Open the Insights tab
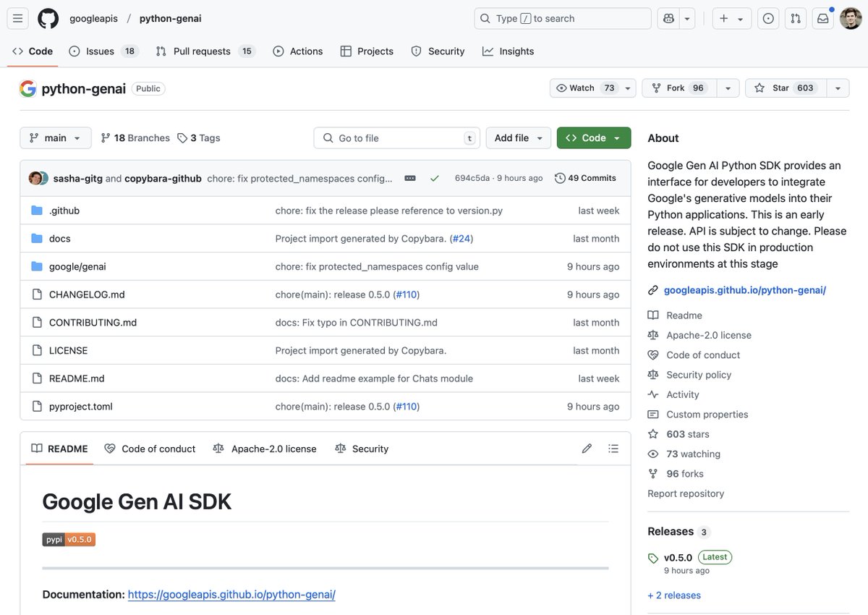Image resolution: width=868 pixels, height=615 pixels. click(509, 51)
